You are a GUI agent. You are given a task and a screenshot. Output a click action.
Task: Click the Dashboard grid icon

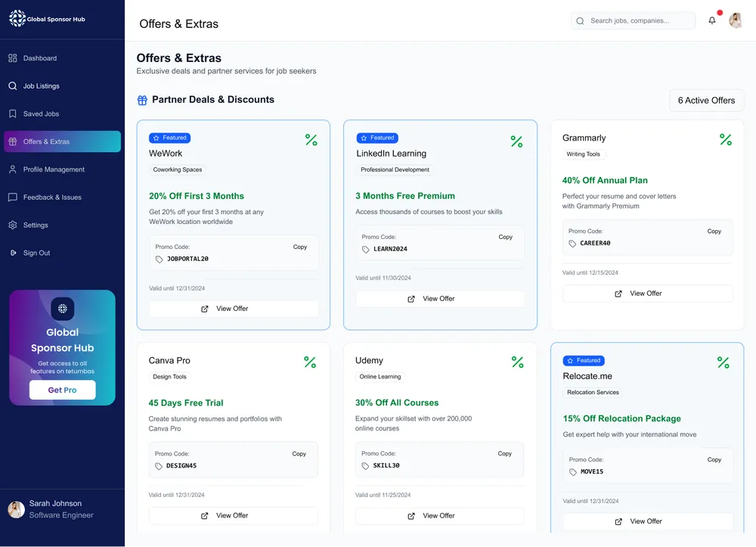(x=13, y=58)
